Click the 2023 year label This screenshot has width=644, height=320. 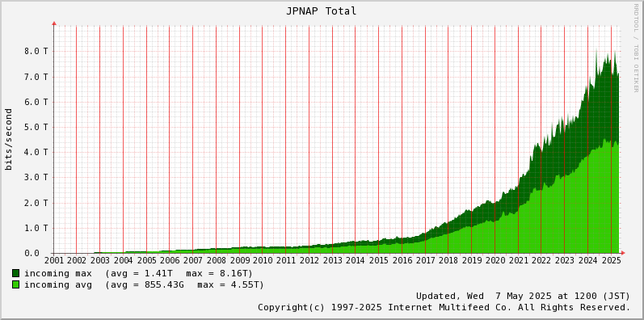(x=564, y=260)
